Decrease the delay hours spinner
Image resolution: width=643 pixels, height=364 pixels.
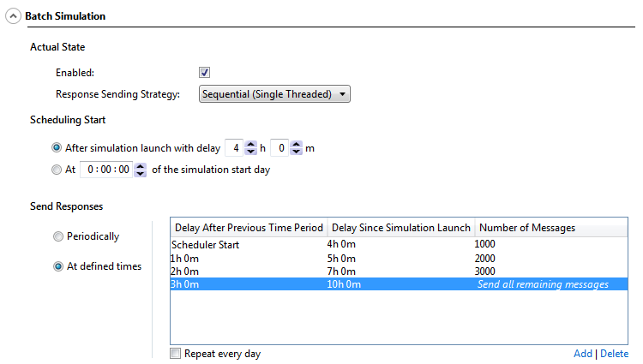(x=250, y=152)
